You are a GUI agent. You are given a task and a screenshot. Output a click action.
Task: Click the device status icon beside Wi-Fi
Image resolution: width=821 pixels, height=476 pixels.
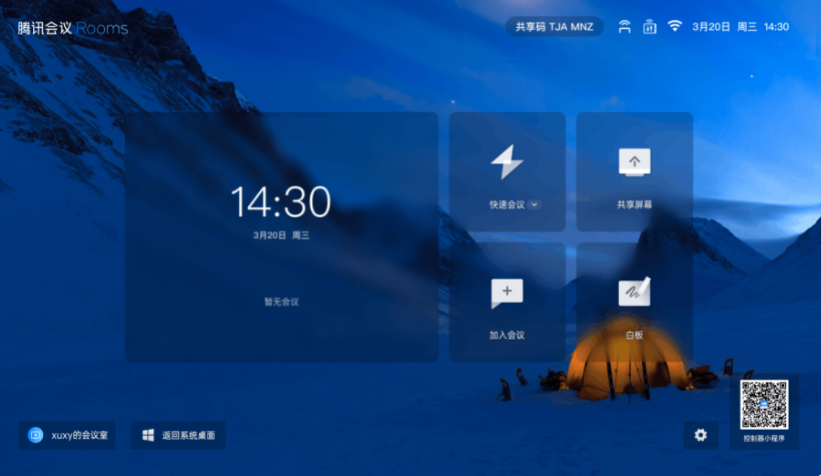coord(649,27)
